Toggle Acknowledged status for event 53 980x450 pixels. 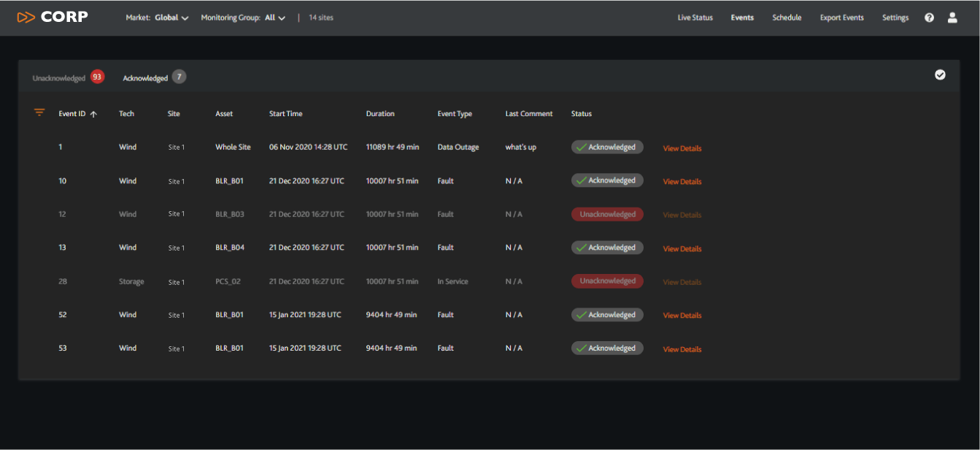tap(607, 348)
